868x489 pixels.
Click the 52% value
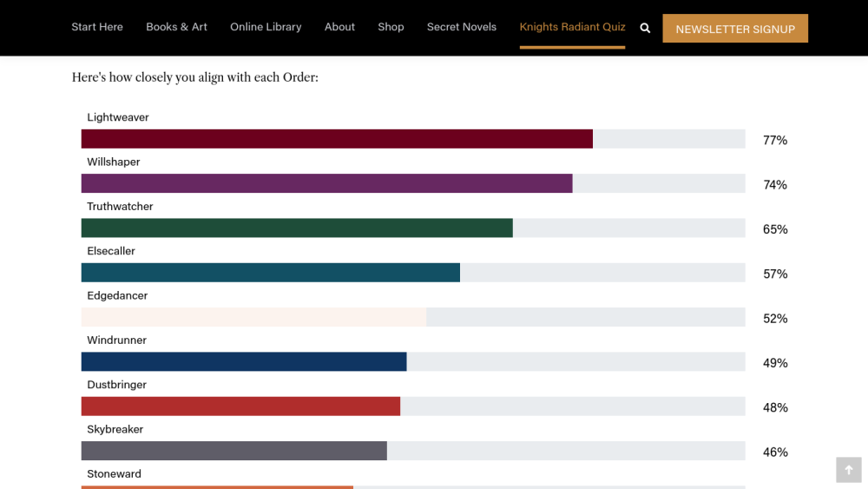[775, 319]
